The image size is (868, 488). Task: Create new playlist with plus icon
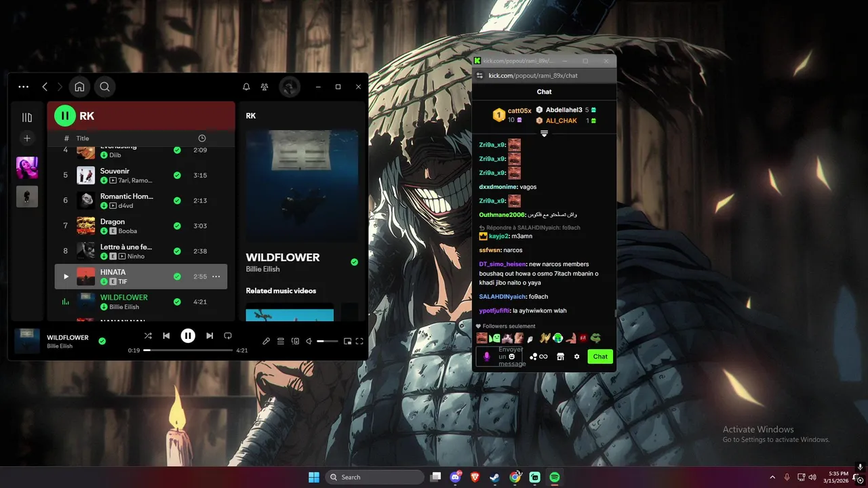click(x=27, y=138)
